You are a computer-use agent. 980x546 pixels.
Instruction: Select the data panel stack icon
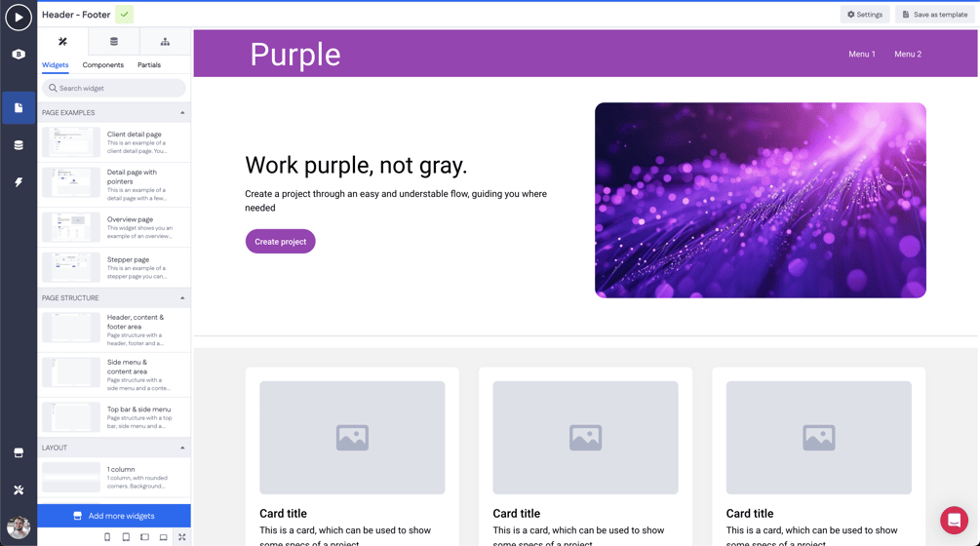[x=114, y=42]
